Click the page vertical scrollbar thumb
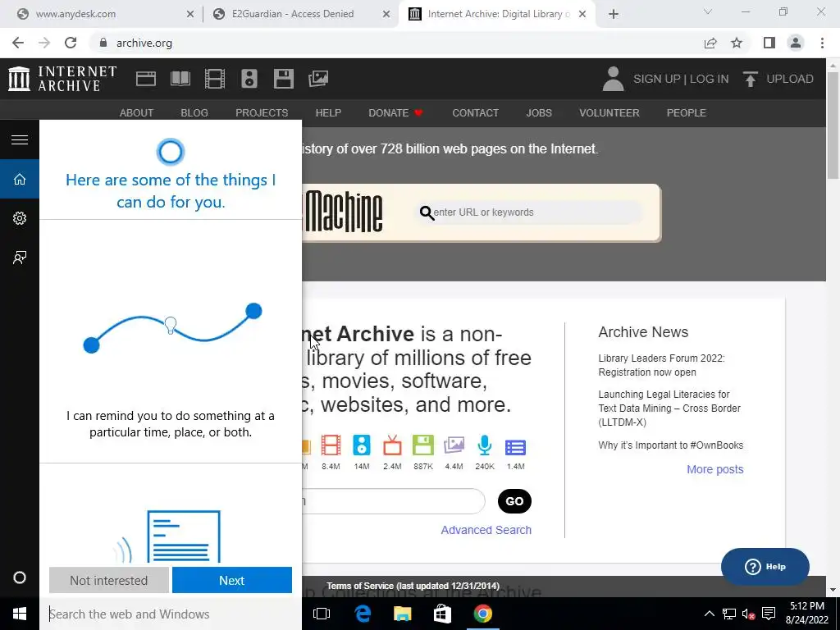The width and height of the screenshot is (840, 630). pos(833,125)
